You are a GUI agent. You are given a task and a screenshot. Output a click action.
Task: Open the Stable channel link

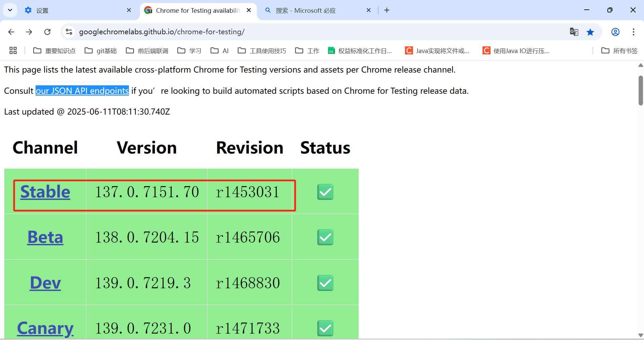45,192
